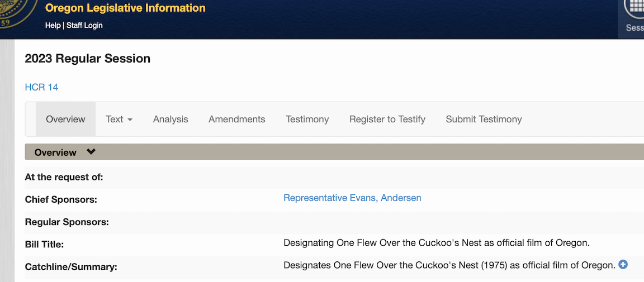
Task: Select the Register to Testify tab
Action: coord(387,119)
